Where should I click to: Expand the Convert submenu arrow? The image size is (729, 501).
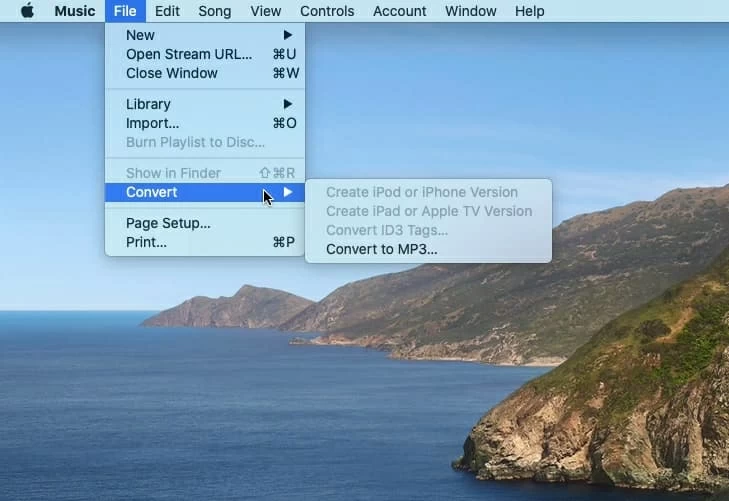point(288,192)
